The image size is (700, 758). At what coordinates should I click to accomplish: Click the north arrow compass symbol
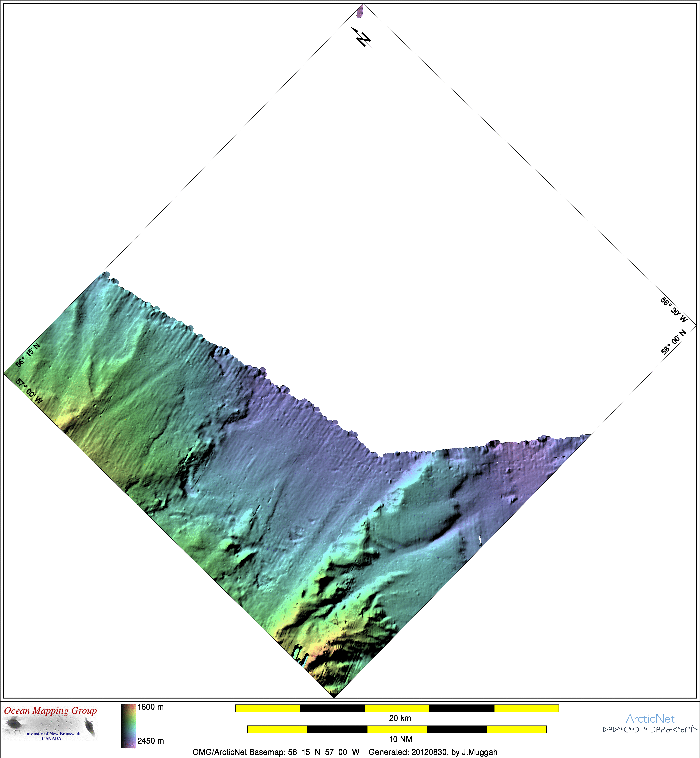click(363, 38)
